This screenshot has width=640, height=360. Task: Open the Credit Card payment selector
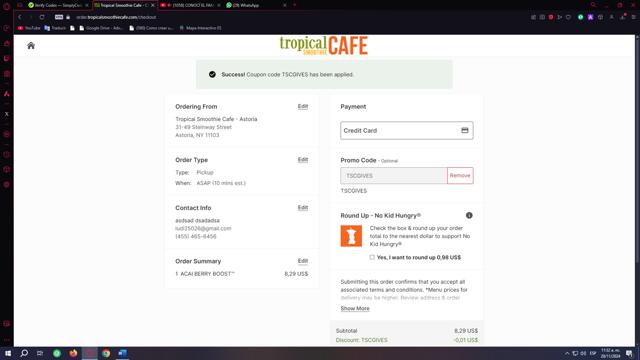[x=407, y=131]
